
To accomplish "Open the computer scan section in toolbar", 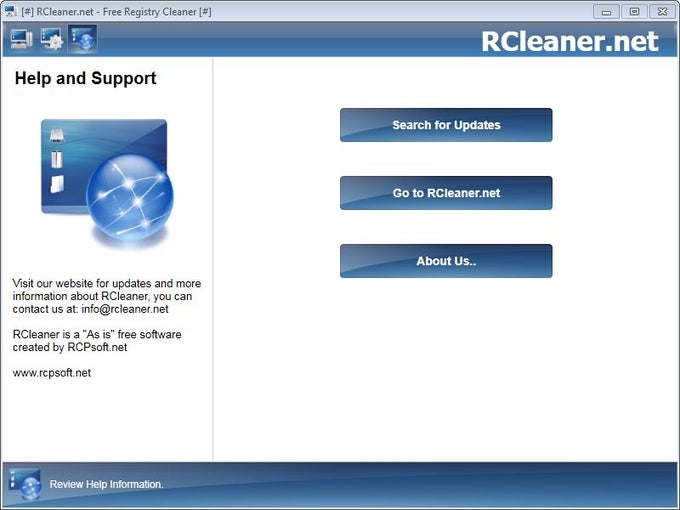I will point(21,40).
